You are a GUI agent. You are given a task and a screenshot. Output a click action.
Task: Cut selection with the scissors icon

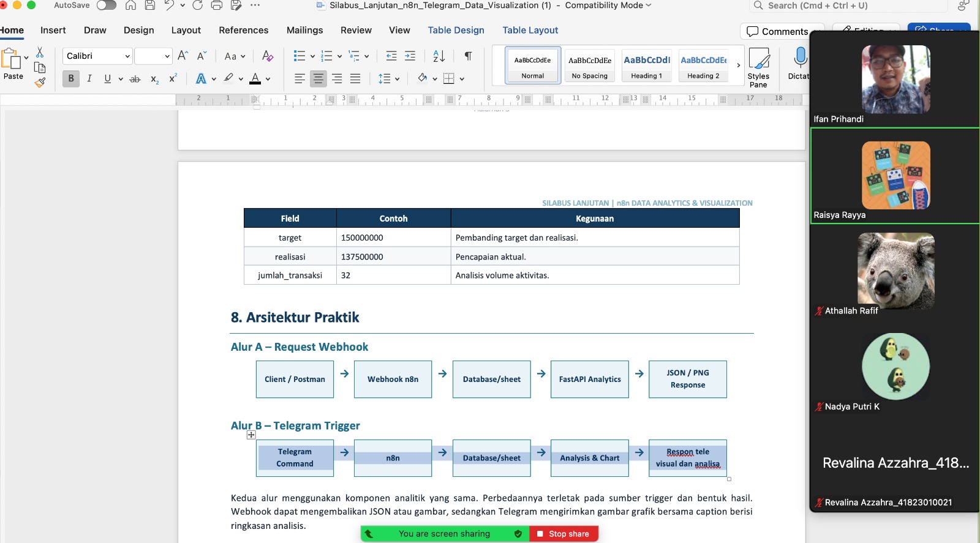pos(40,53)
